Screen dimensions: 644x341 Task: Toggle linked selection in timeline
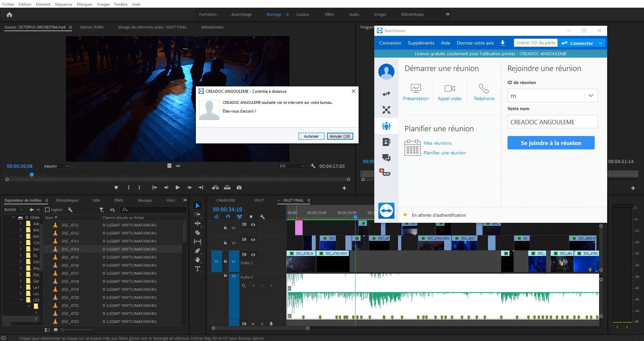239,217
